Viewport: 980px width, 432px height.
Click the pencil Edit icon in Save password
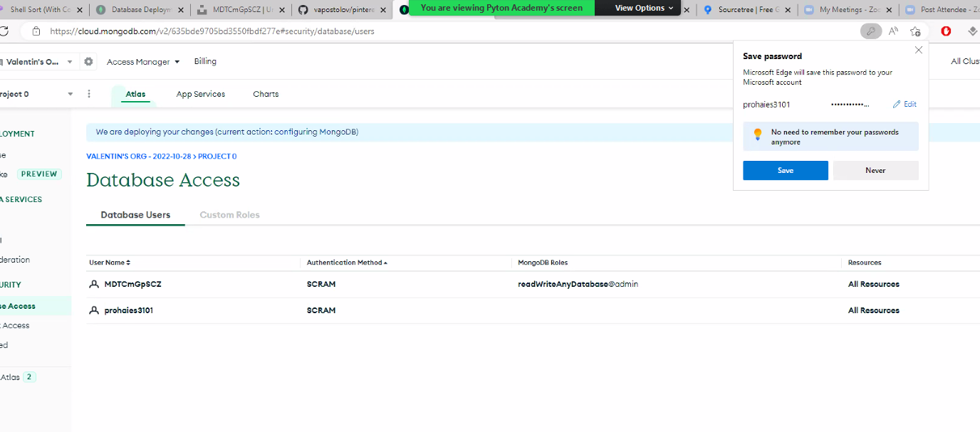pos(897,105)
